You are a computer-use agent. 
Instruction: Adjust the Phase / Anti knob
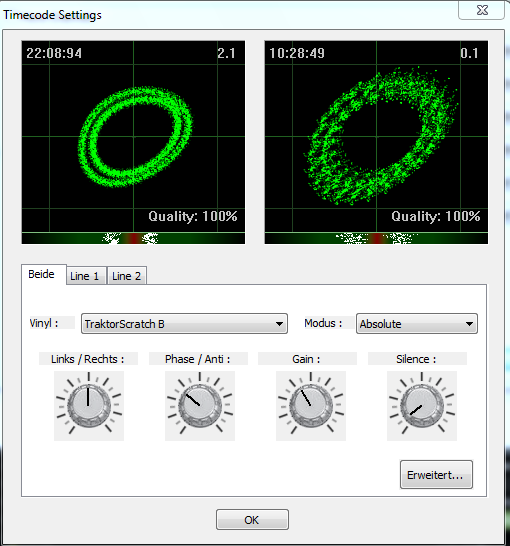point(200,406)
